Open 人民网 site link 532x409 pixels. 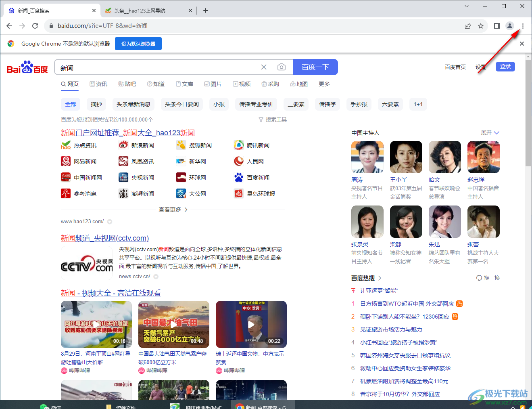[x=249, y=162]
